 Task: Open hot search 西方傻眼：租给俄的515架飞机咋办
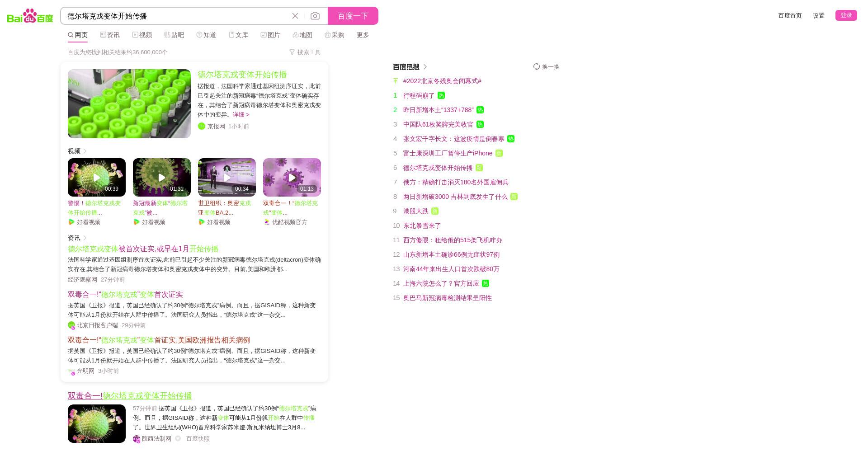click(453, 240)
